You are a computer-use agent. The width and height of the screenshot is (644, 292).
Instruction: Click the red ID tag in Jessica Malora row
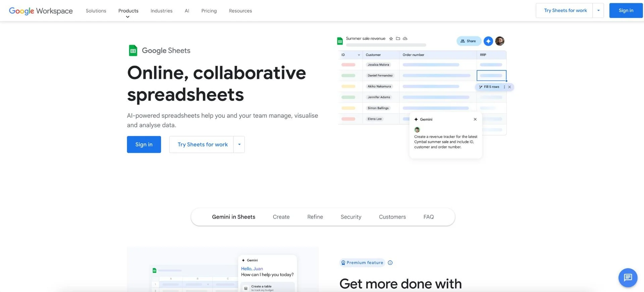348,65
